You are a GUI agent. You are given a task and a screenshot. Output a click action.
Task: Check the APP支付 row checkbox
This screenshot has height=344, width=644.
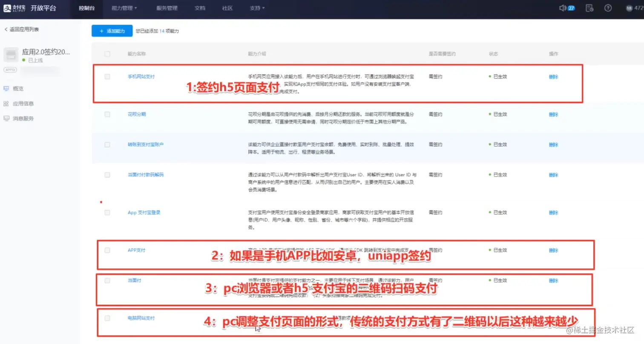coord(107,250)
